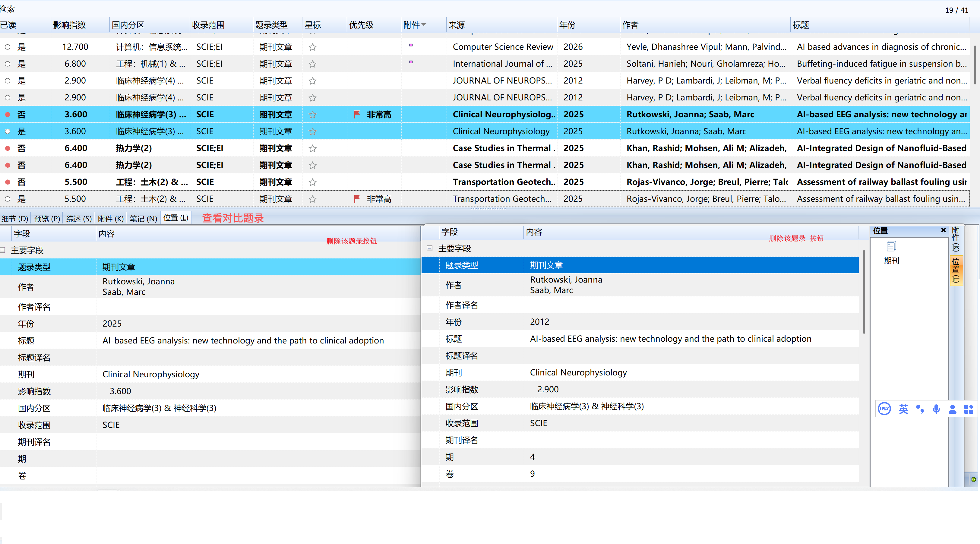Collapse 主要字段 section in right panel

click(430, 248)
